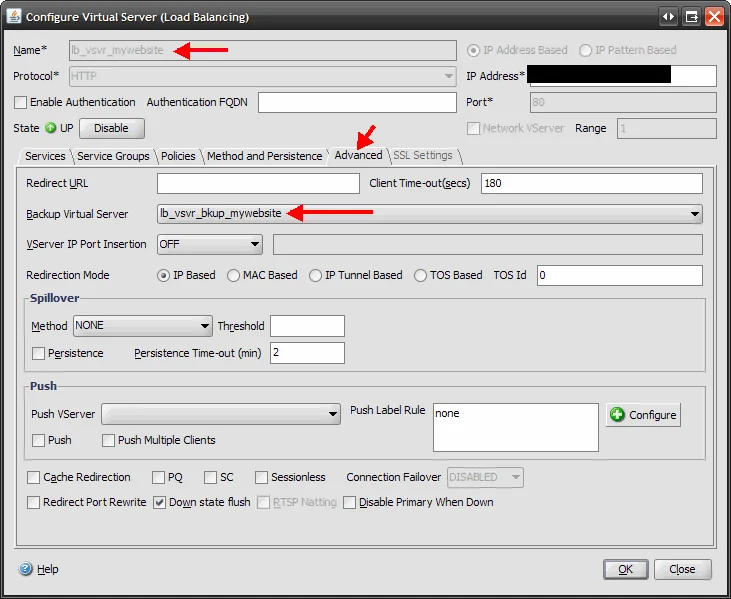Click the Network VServer checkbox
Viewport: 731px width, 599px height.
tap(473, 128)
